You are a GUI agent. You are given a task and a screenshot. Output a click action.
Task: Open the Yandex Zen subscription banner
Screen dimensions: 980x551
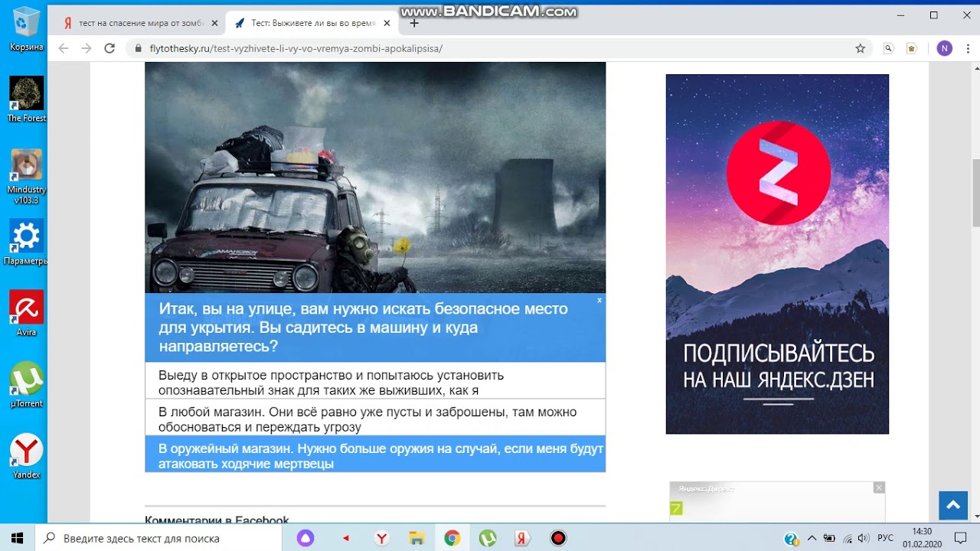pos(777,254)
